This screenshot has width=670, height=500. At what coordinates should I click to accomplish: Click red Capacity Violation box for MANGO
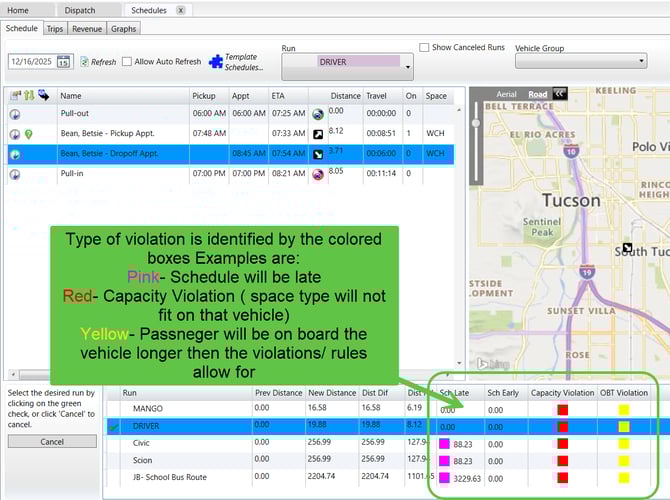(x=561, y=409)
